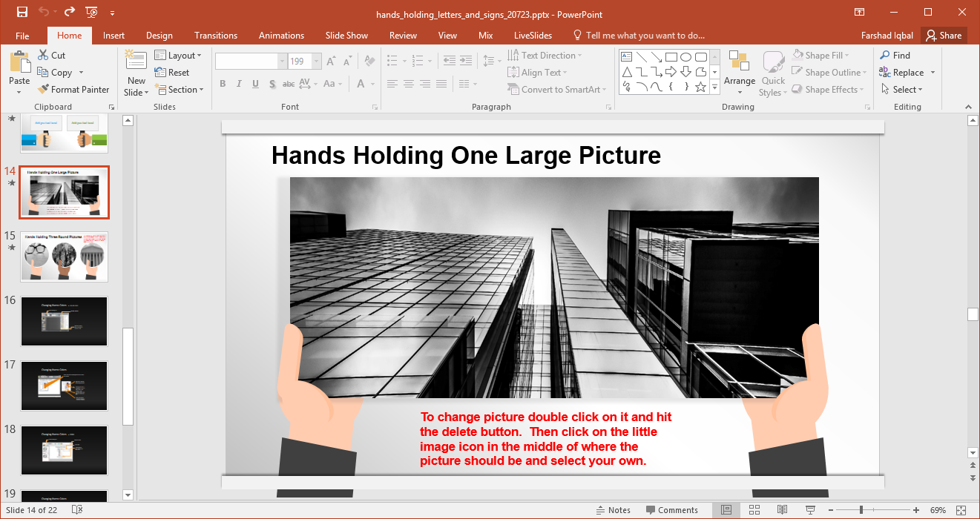This screenshot has height=519, width=980.
Task: Toggle Normal view in status bar
Action: 726,510
